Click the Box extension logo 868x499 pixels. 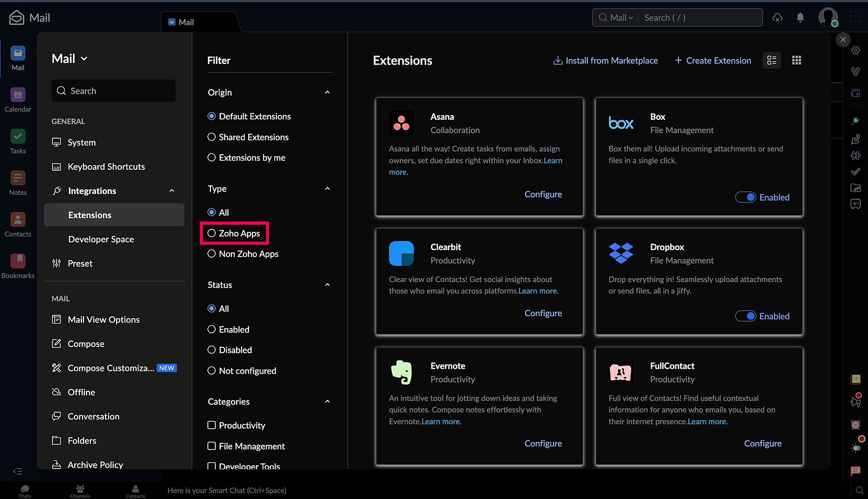621,123
